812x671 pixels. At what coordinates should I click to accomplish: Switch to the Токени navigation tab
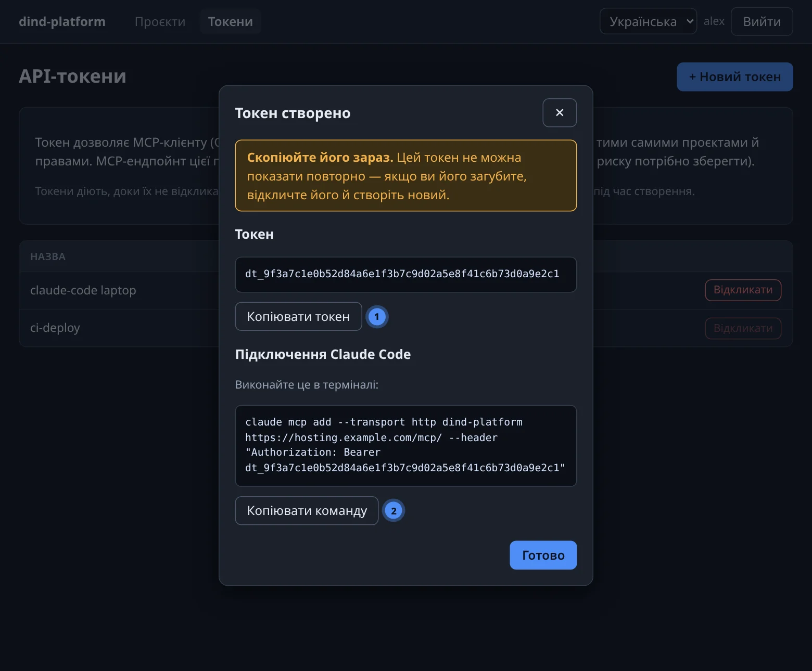[x=230, y=22]
